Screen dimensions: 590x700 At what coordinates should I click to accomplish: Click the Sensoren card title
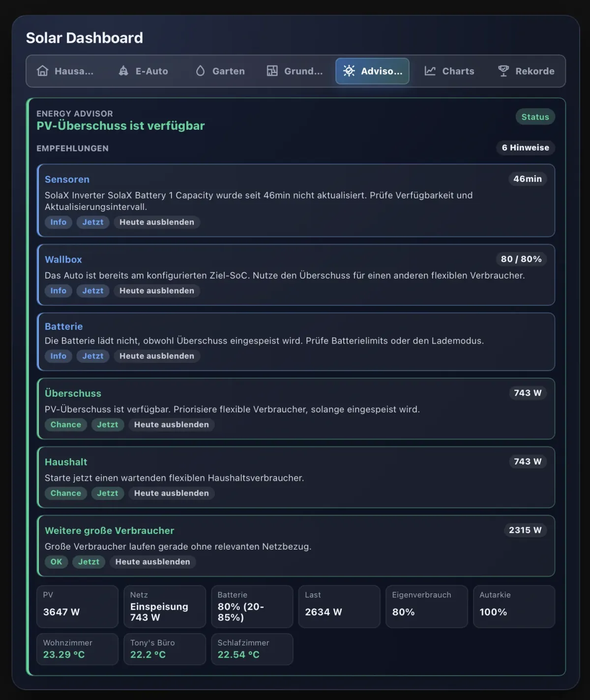67,179
